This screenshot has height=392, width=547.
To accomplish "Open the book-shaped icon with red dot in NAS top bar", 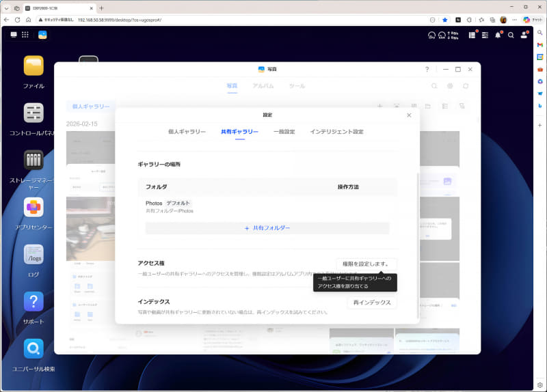I will pos(472,35).
